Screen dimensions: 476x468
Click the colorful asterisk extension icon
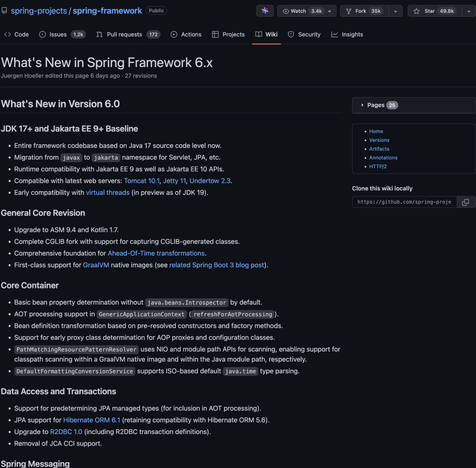[x=265, y=11]
